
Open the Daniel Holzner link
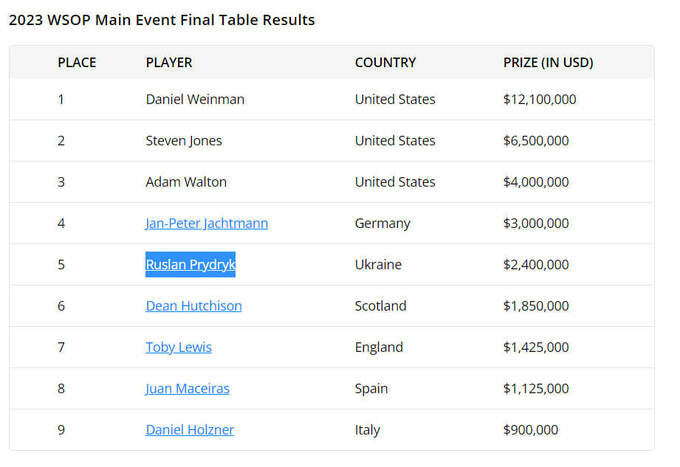tap(189, 429)
